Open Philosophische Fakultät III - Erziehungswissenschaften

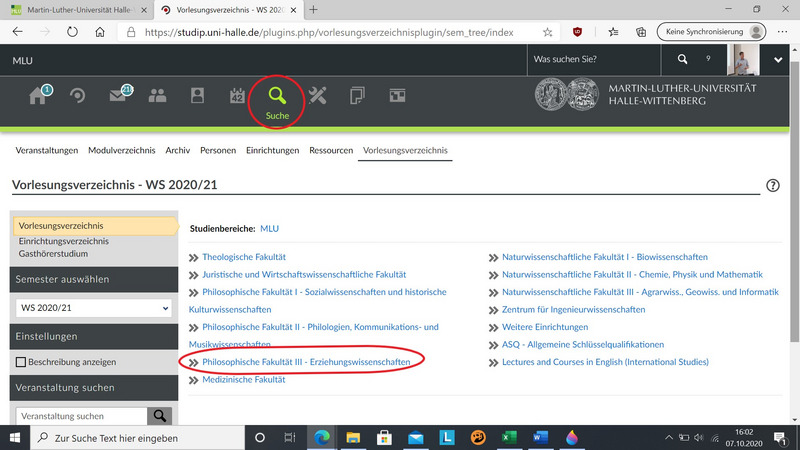click(306, 362)
